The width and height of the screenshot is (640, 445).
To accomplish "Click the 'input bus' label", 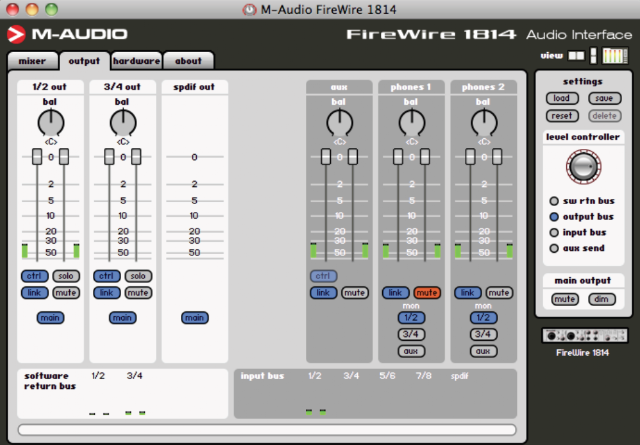I will 262,376.
